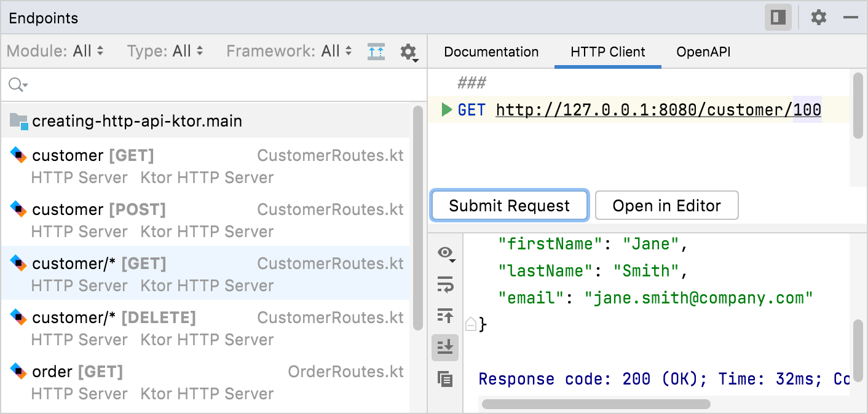Open Endpoints view settings gear

click(x=408, y=52)
